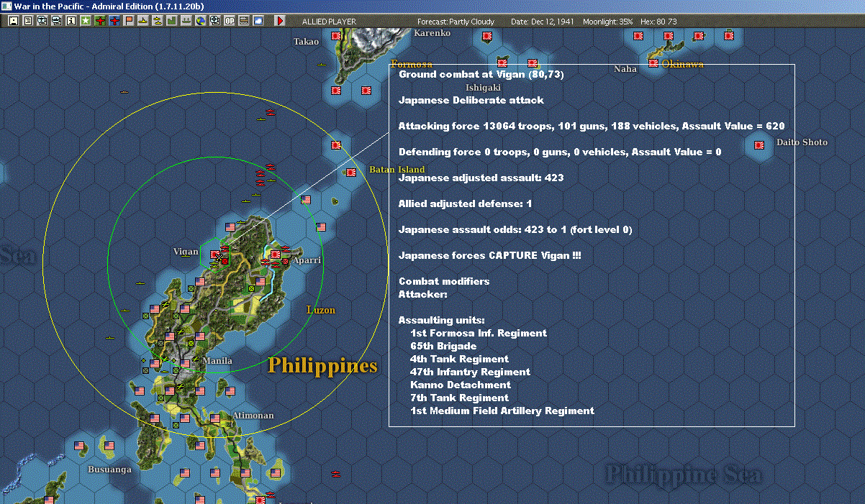
Task: Select the red plane on green icon
Action: point(100,21)
